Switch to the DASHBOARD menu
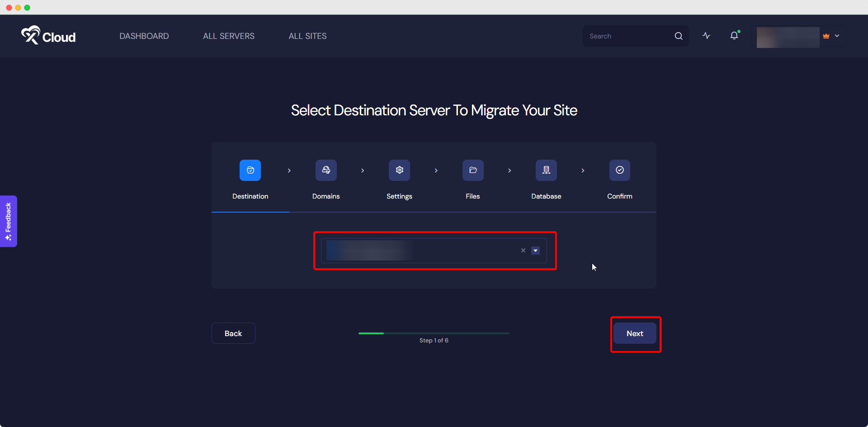This screenshot has height=427, width=868. [x=144, y=36]
